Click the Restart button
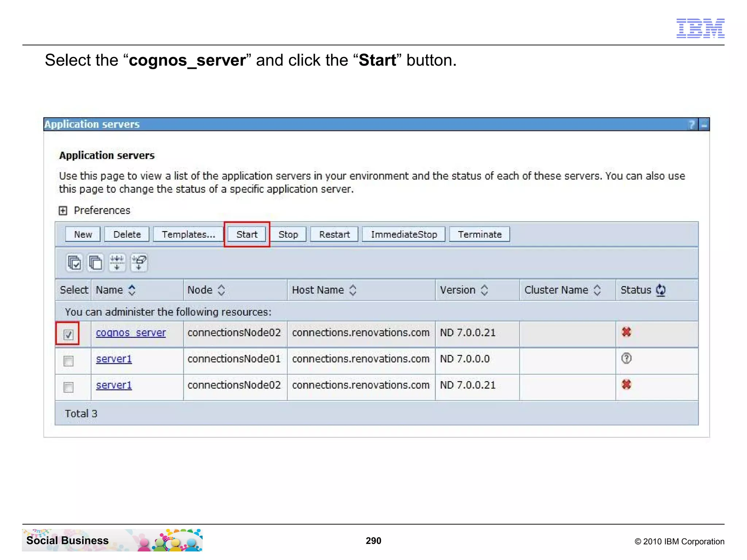 point(334,234)
